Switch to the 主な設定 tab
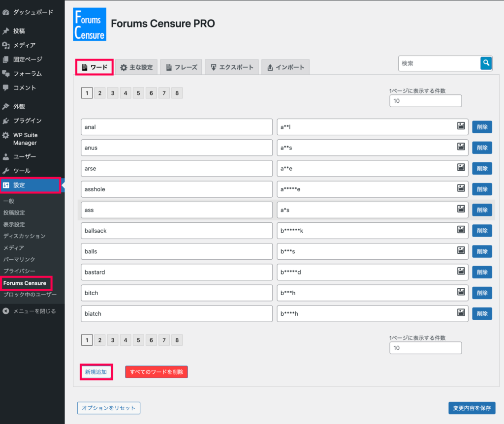The image size is (504, 424). 136,67
